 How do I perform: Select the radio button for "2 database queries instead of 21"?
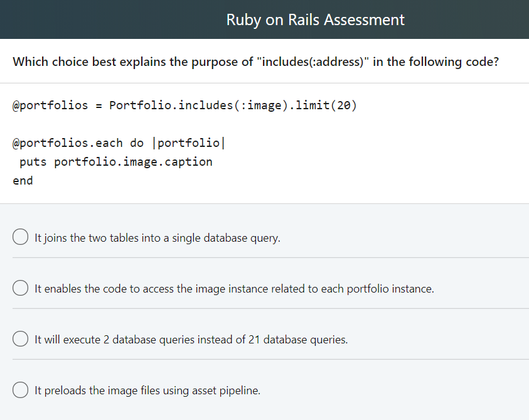(x=20, y=338)
